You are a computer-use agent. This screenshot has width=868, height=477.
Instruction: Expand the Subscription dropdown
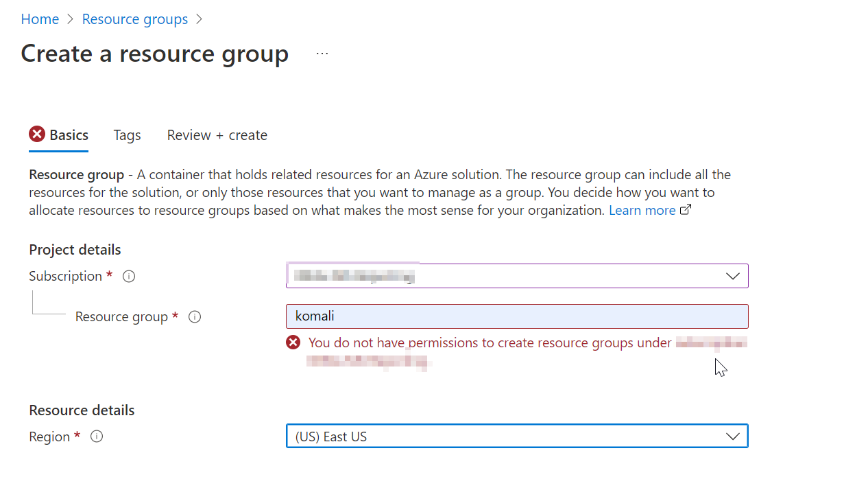pos(517,276)
